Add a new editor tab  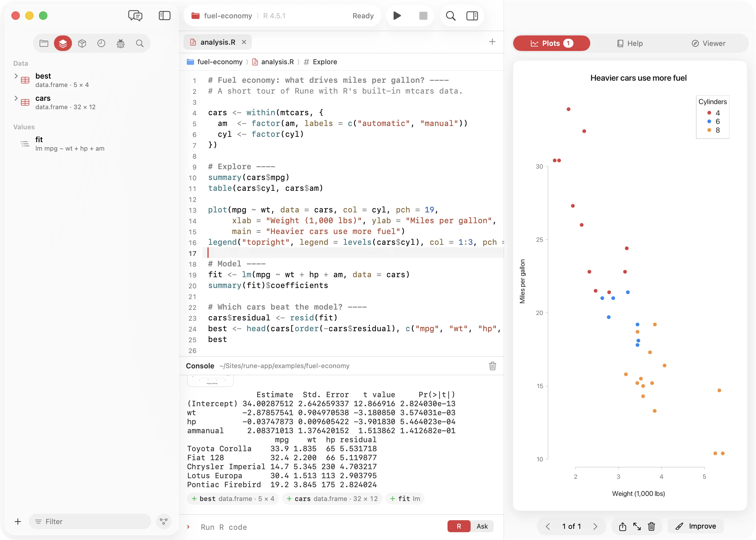(492, 42)
